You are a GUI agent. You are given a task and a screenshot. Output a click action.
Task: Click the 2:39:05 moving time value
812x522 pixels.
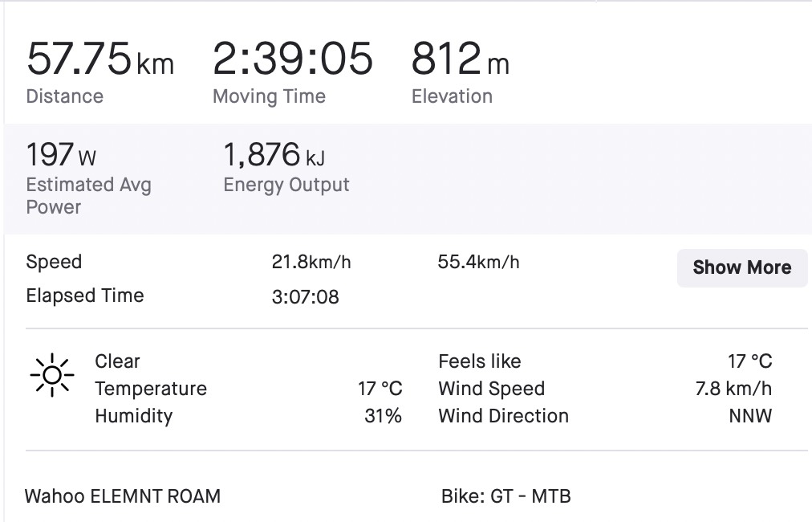pyautogui.click(x=293, y=59)
